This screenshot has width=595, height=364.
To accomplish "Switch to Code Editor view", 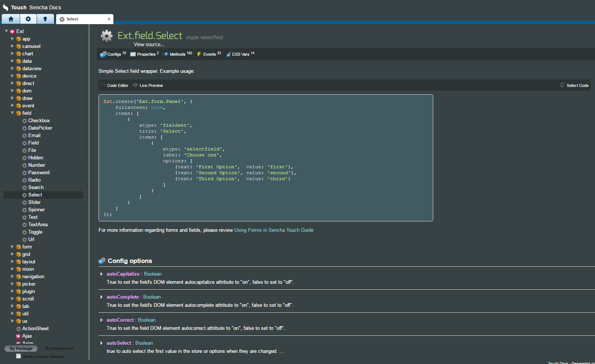I will coord(114,85).
